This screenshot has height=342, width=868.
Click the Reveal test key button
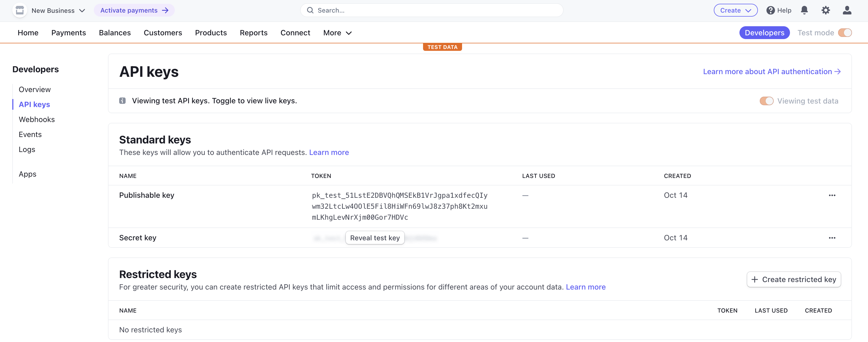click(375, 238)
